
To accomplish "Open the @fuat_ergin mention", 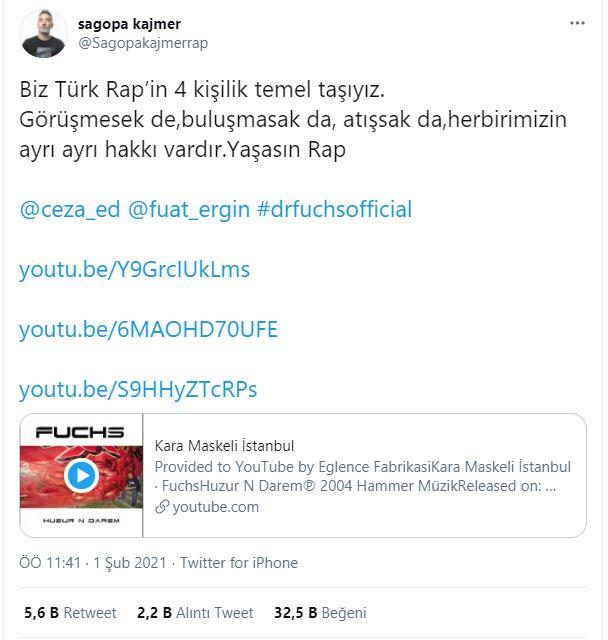I will click(x=189, y=209).
